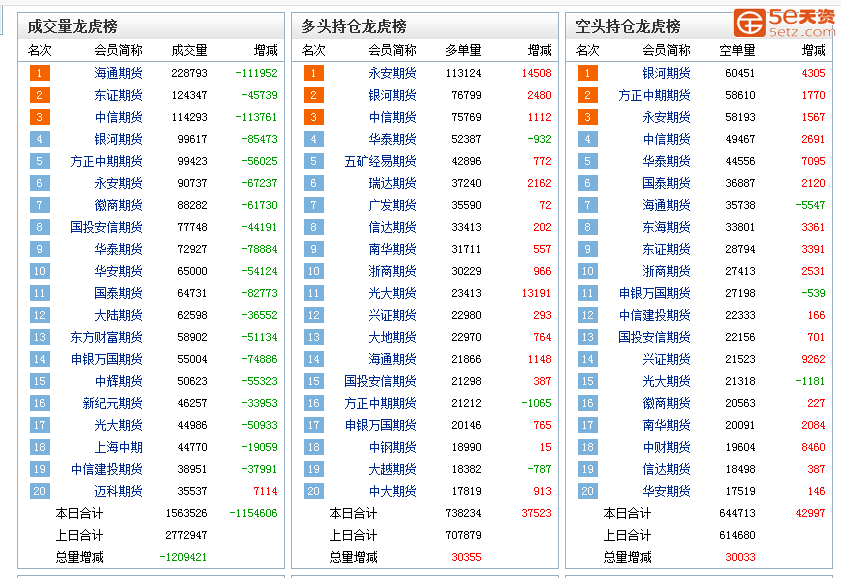Image resolution: width=841 pixels, height=578 pixels.
Task: Open the 广发期货 member link
Action: click(x=392, y=205)
